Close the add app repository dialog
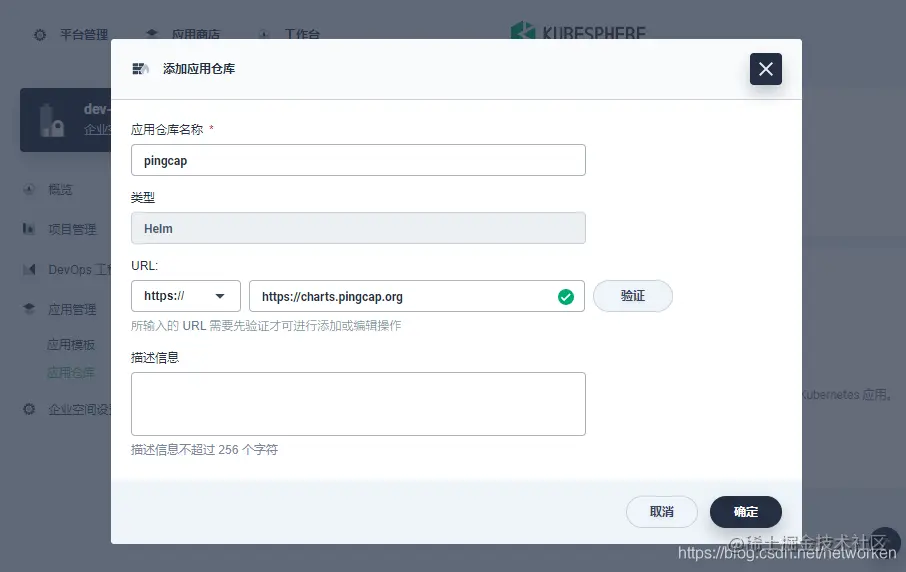 [766, 69]
